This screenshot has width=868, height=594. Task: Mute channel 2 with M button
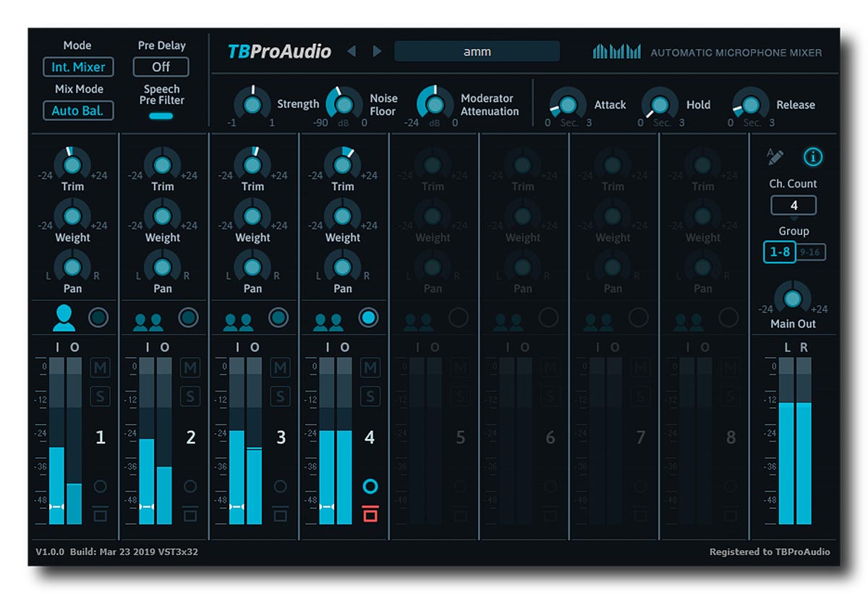pos(190,368)
